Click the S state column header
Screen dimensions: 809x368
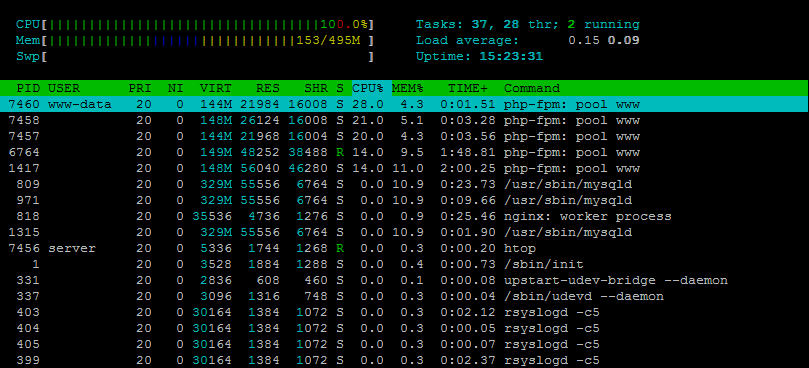click(339, 88)
